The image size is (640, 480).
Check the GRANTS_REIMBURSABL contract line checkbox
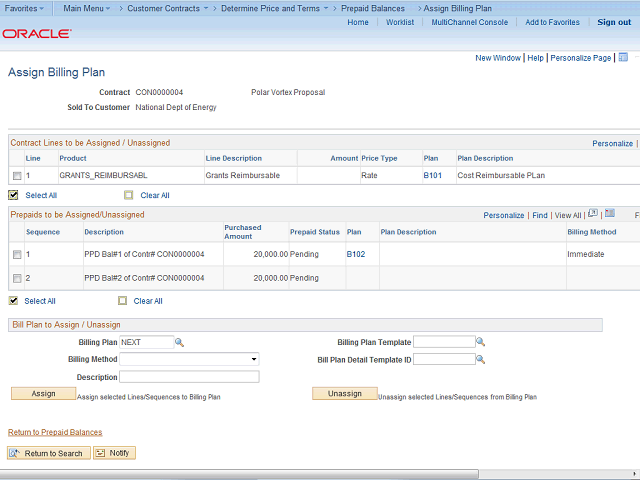click(16, 176)
